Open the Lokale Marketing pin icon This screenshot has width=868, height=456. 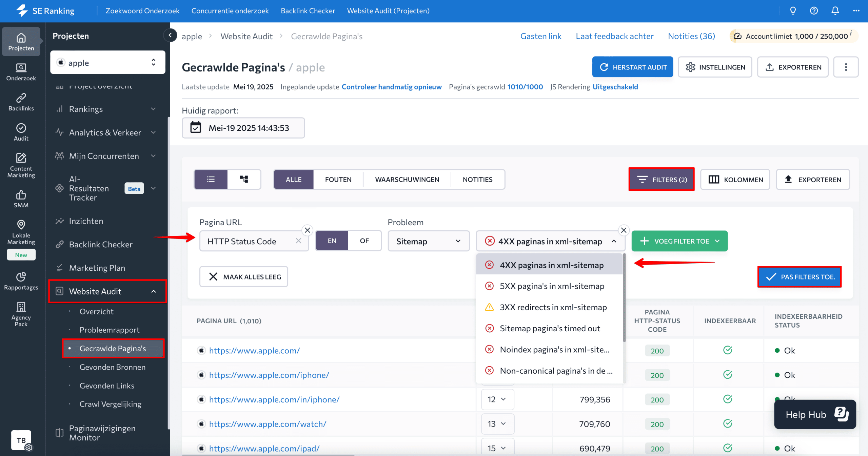pyautogui.click(x=21, y=232)
